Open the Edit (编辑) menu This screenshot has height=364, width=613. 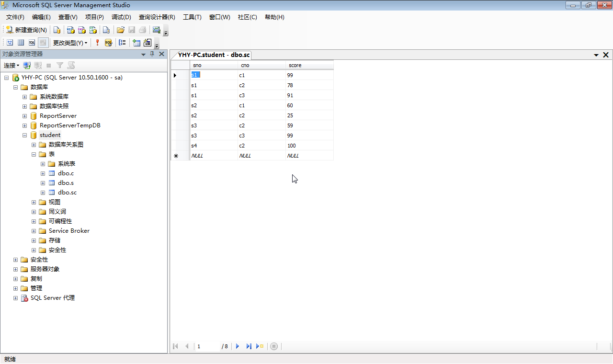41,17
